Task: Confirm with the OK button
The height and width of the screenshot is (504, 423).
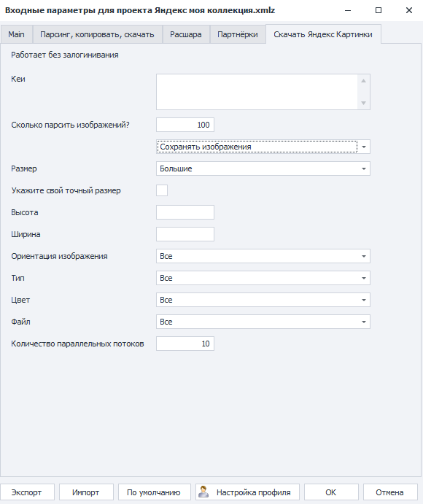Action: point(331,492)
